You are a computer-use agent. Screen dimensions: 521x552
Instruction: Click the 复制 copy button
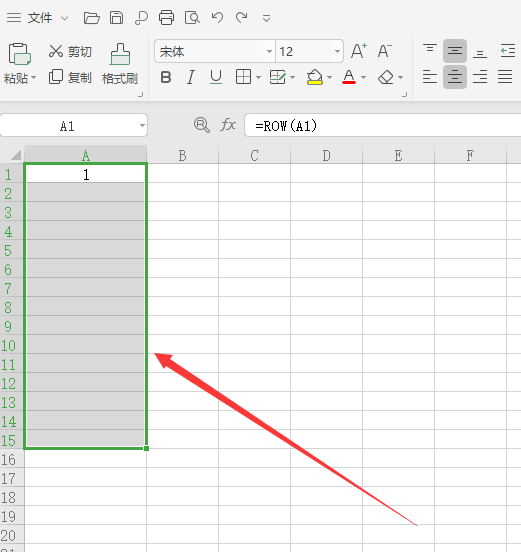click(70, 77)
